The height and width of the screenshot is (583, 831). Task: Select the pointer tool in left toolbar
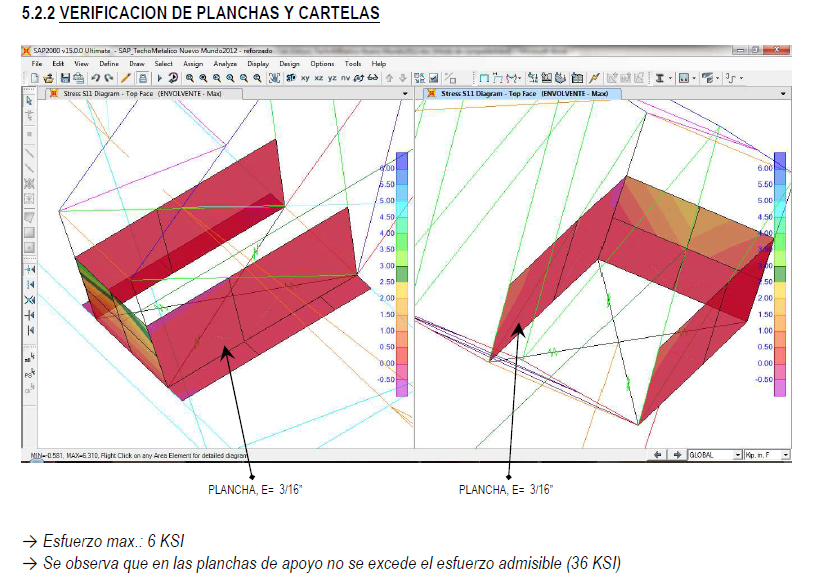click(28, 100)
